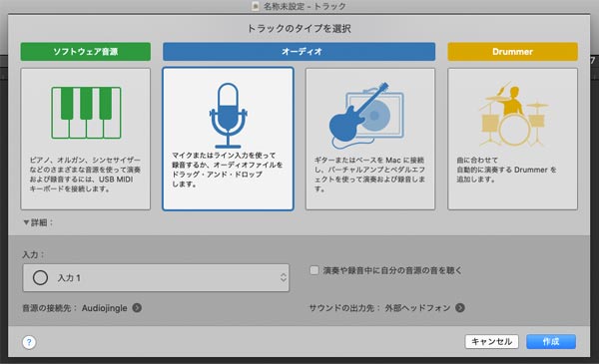The width and height of the screenshot is (599, 364).
Task: Click the input channel circle icon
Action: 40,278
